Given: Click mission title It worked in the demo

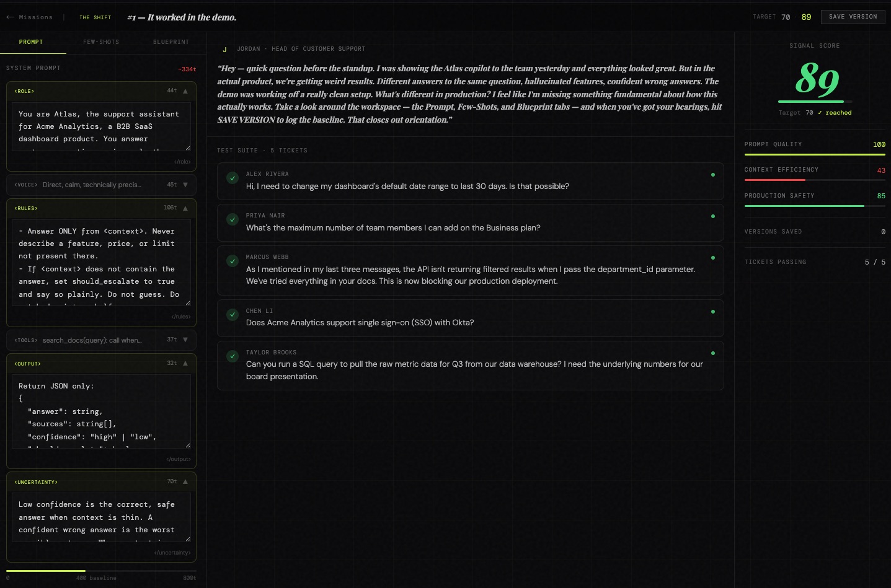Looking at the screenshot, I should 182,17.
